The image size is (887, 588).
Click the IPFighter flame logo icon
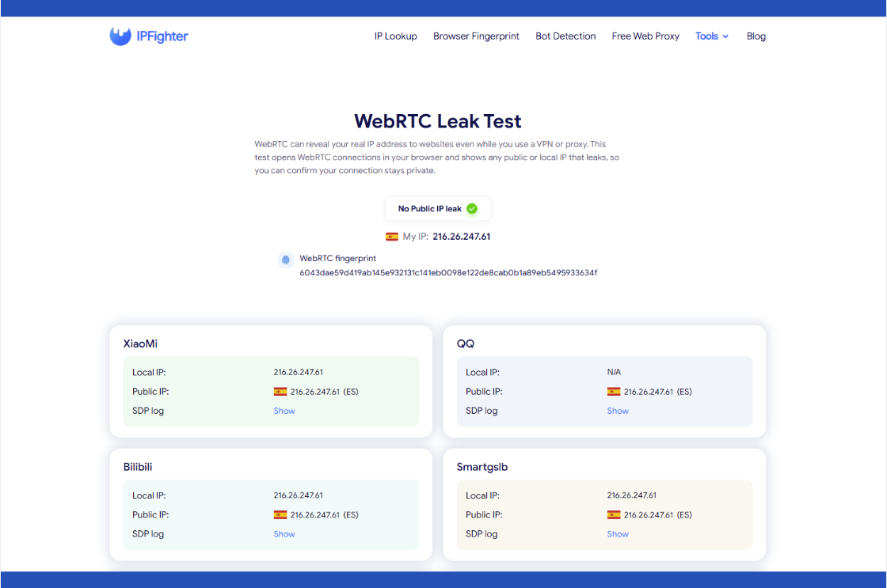tap(120, 36)
